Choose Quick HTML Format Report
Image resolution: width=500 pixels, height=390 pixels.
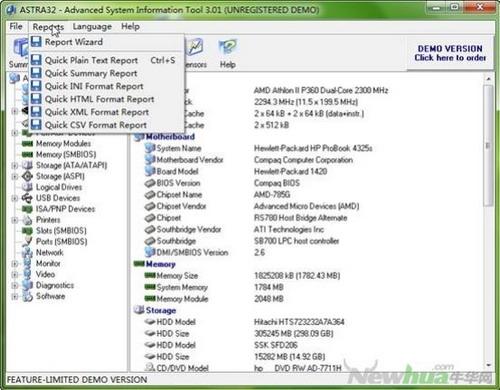point(107,99)
